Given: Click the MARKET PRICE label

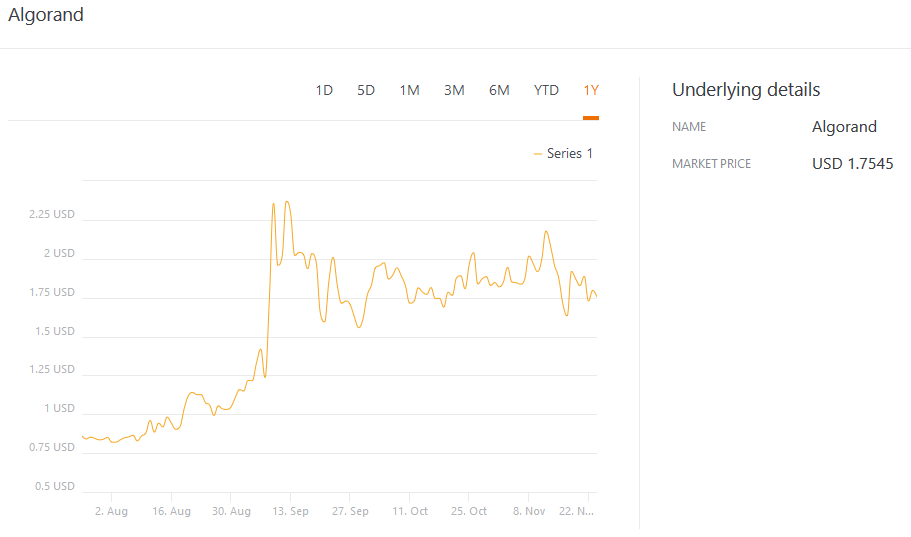Looking at the screenshot, I should (712, 164).
